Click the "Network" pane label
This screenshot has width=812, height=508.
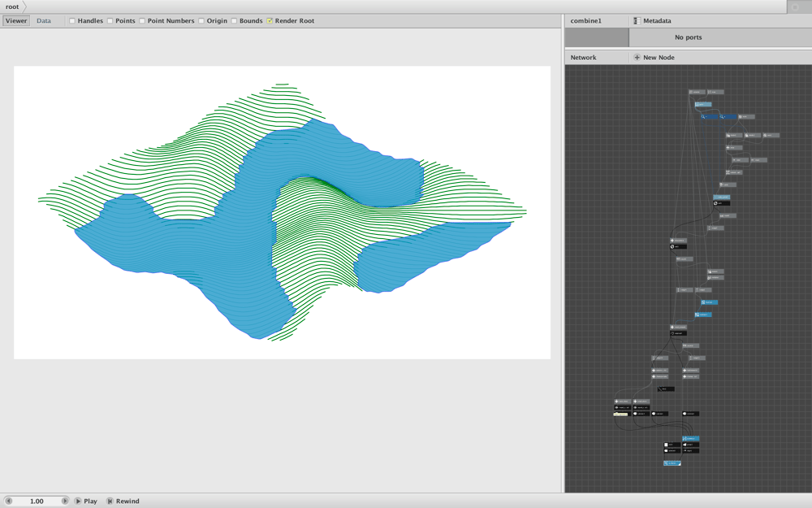coord(583,58)
